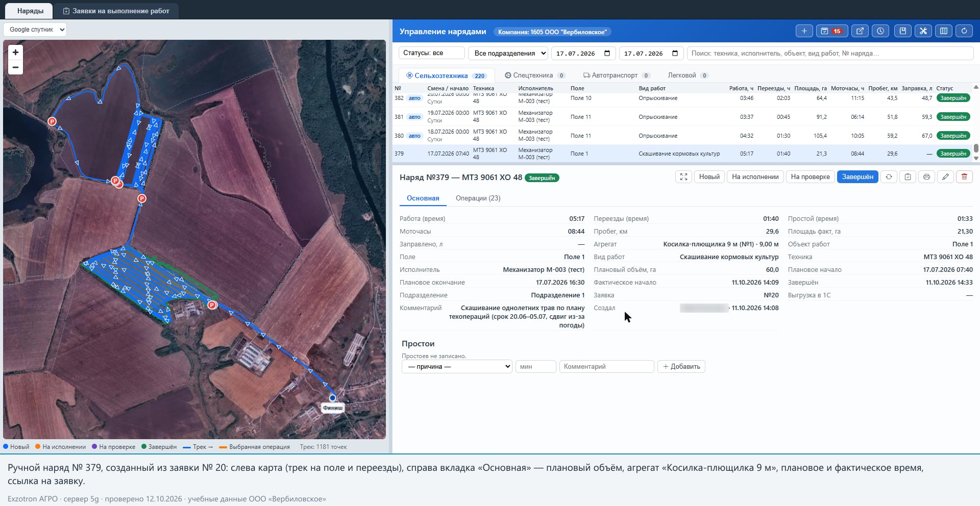The height and width of the screenshot is (506, 980).
Task: Open the calendar requests icon with badge 15
Action: [x=831, y=31]
